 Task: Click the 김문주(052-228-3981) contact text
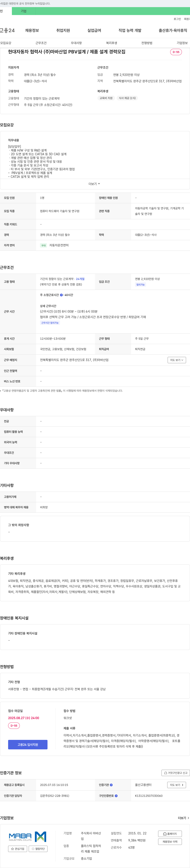click(x=55, y=796)
